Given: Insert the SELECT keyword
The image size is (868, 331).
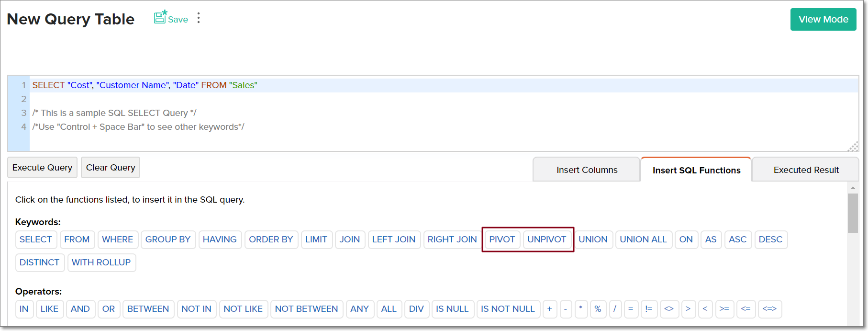Looking at the screenshot, I should [x=36, y=240].
